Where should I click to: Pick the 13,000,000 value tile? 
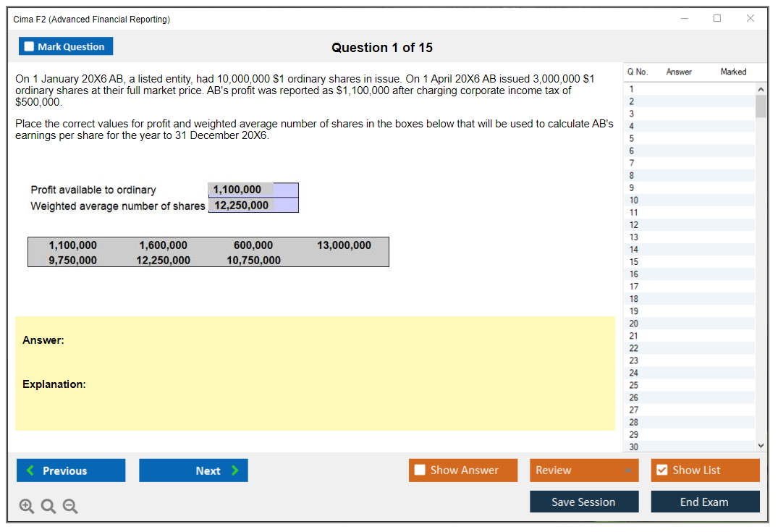[344, 245]
